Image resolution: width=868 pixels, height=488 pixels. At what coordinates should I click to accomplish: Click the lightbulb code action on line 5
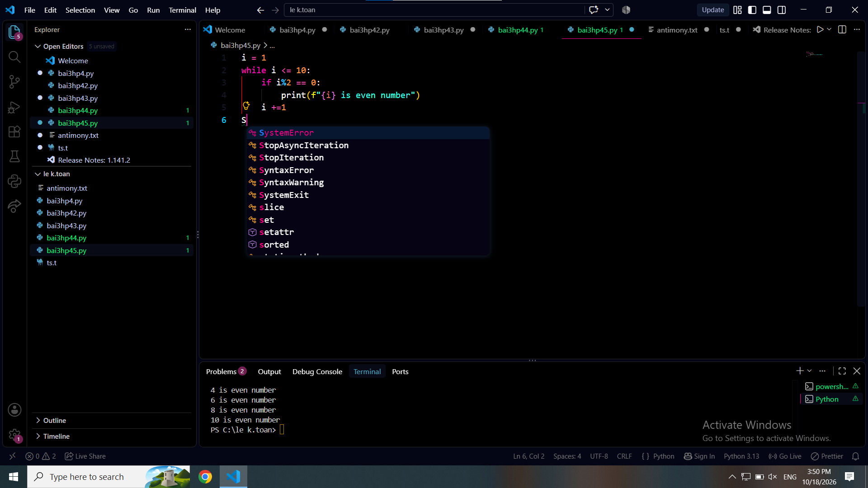[x=246, y=106]
